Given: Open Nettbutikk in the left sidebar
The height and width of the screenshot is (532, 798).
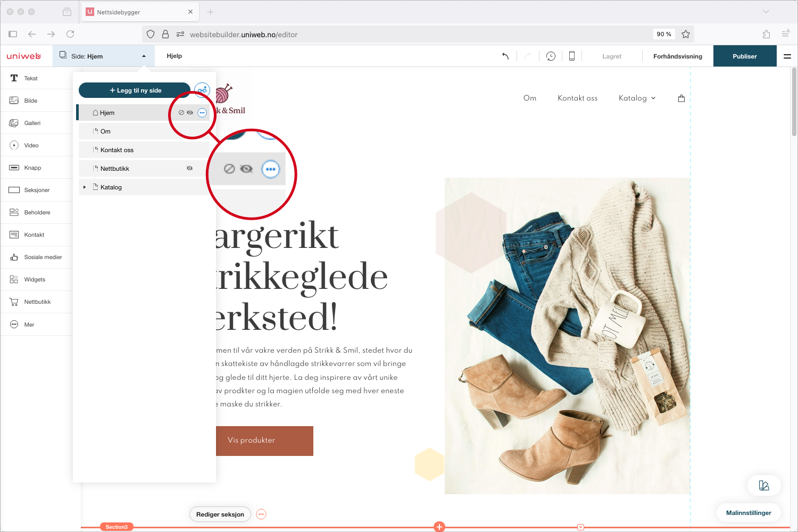Looking at the screenshot, I should tap(36, 302).
